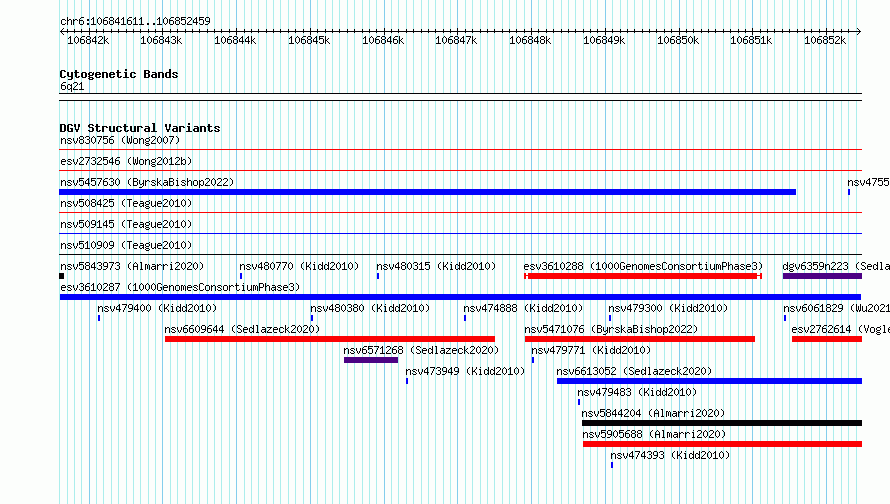Image resolution: width=890 pixels, height=504 pixels.
Task: Click the nsv6613052 (Sedlazeck2020) label
Action: [x=634, y=371]
